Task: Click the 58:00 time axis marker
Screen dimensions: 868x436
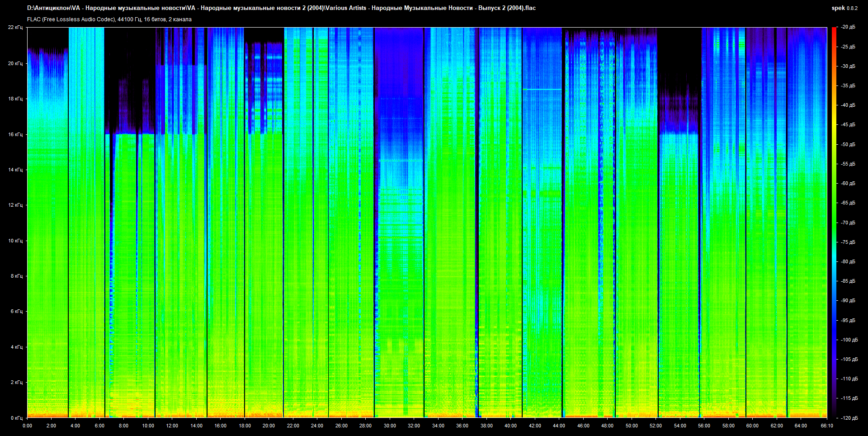Action: pos(728,426)
